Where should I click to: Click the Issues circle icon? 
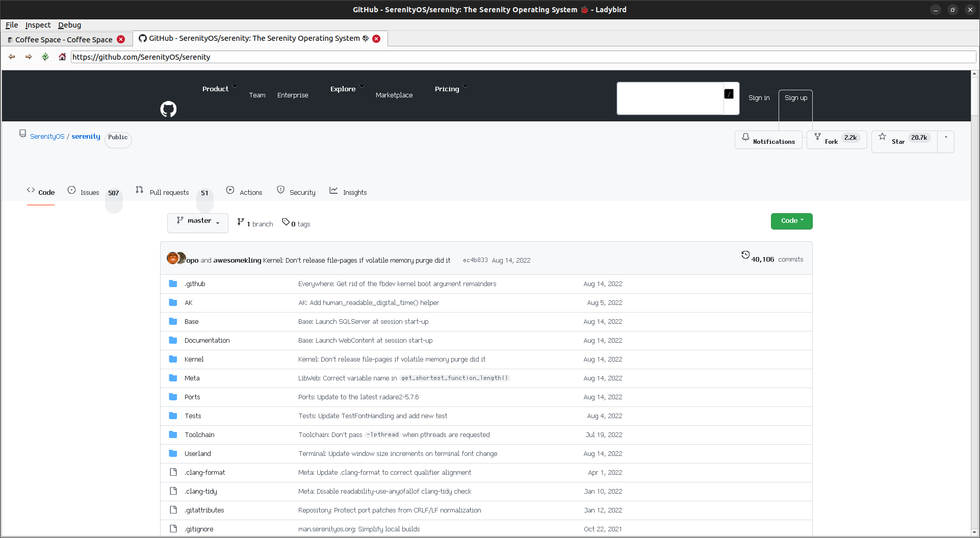coord(71,190)
